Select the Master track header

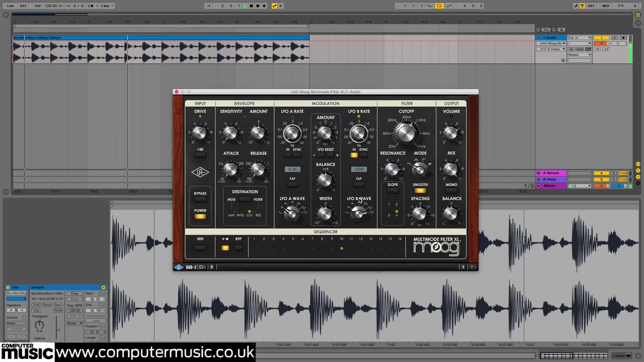pos(551,186)
